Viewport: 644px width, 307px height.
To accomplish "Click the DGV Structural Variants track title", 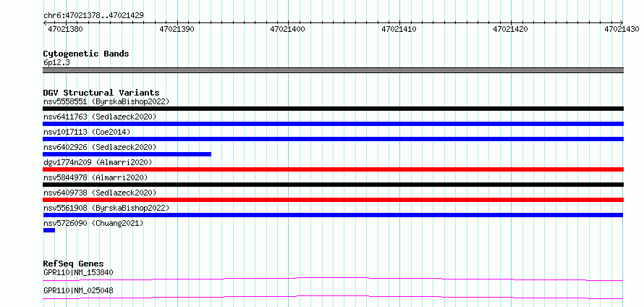I will click(101, 93).
